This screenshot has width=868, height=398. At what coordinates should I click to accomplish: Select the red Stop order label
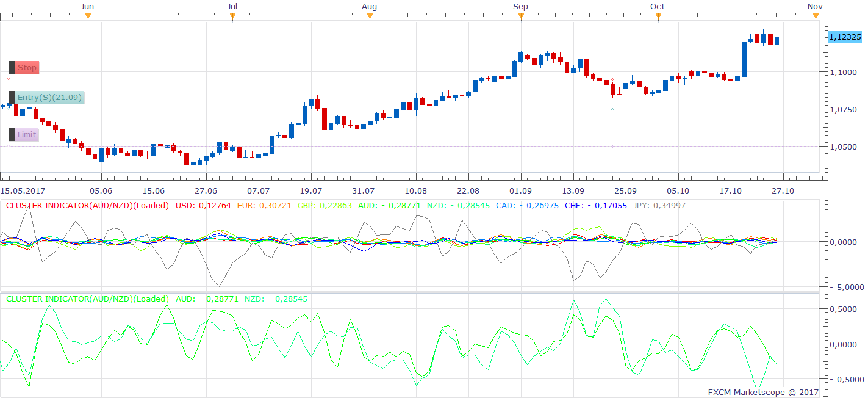(27, 68)
